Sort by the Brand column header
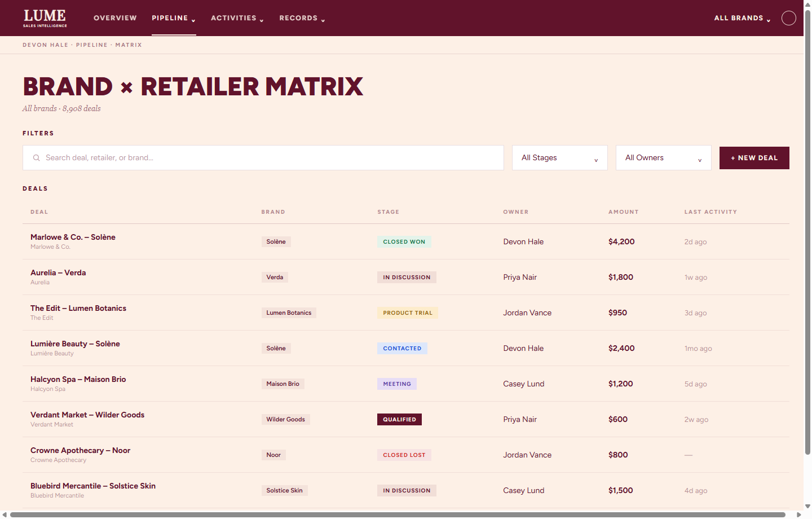Viewport: 812px width, 519px height. coord(273,212)
